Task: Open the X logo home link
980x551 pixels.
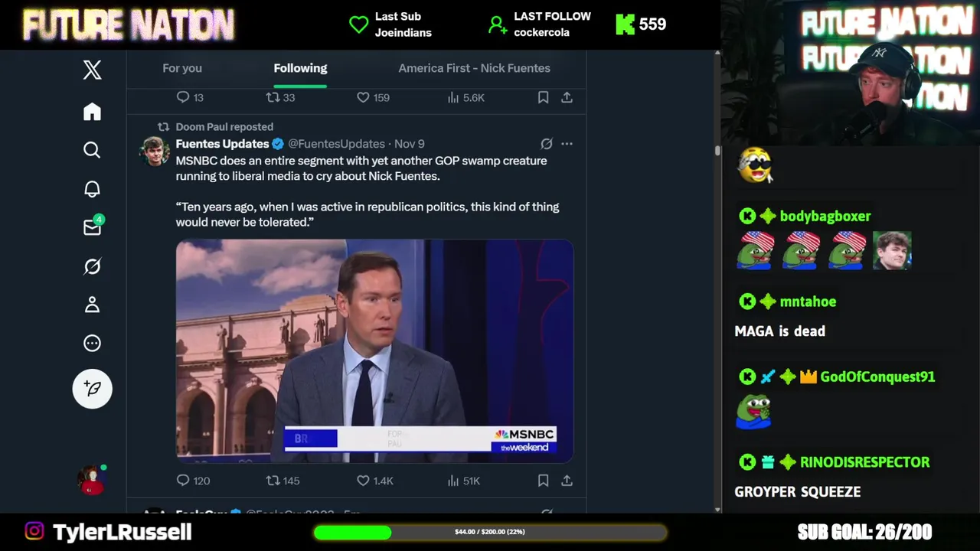Action: pyautogui.click(x=92, y=70)
